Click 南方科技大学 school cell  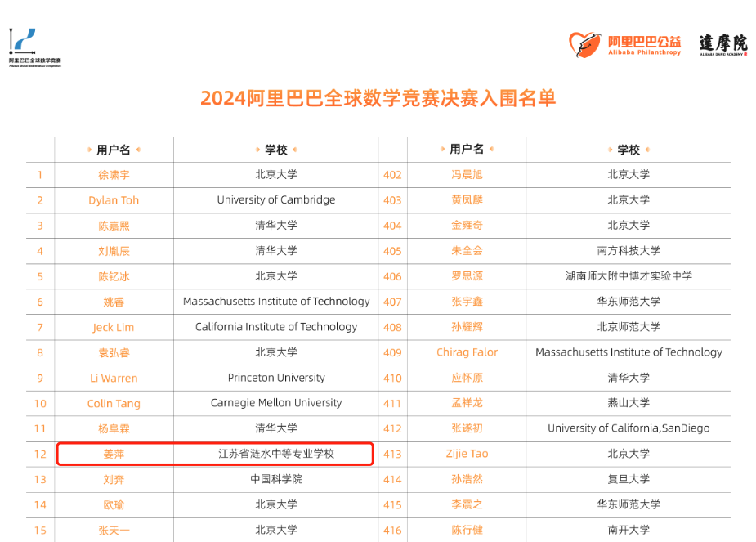(x=629, y=251)
